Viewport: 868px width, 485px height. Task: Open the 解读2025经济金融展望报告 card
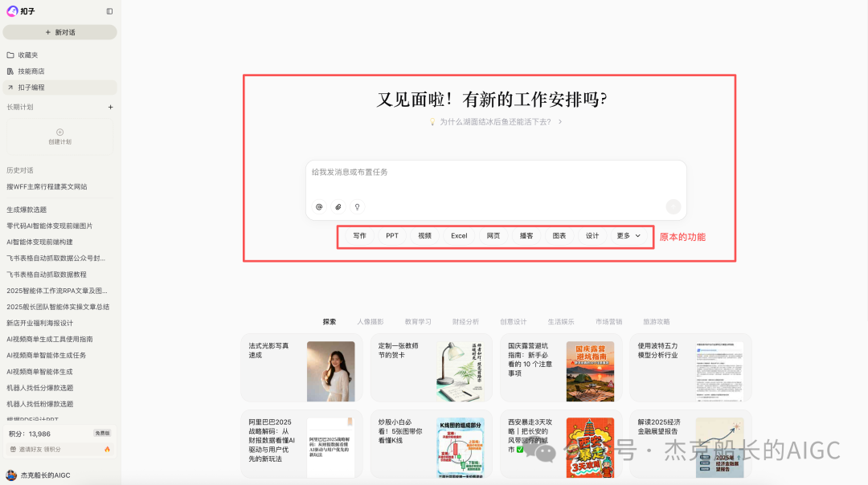[691, 444]
